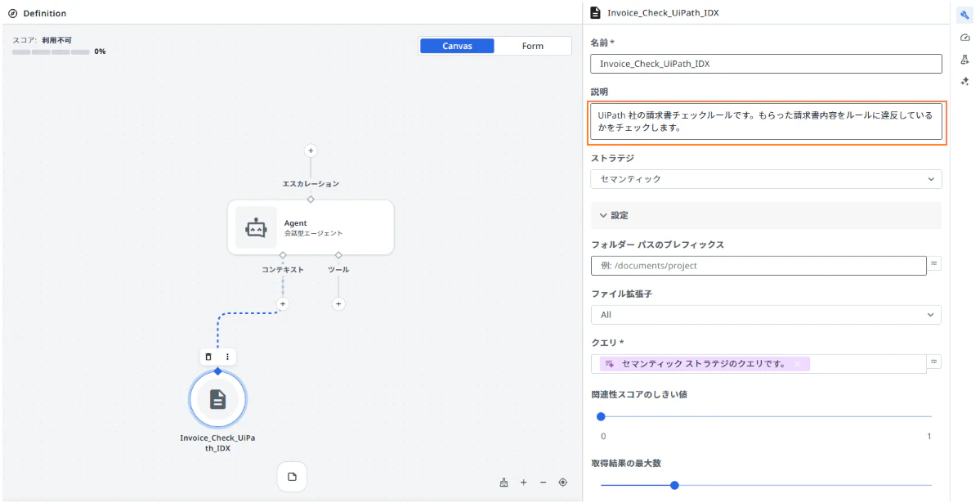Open the sparkle AI assistant icon
Screen dimensions: 980x503
(964, 81)
